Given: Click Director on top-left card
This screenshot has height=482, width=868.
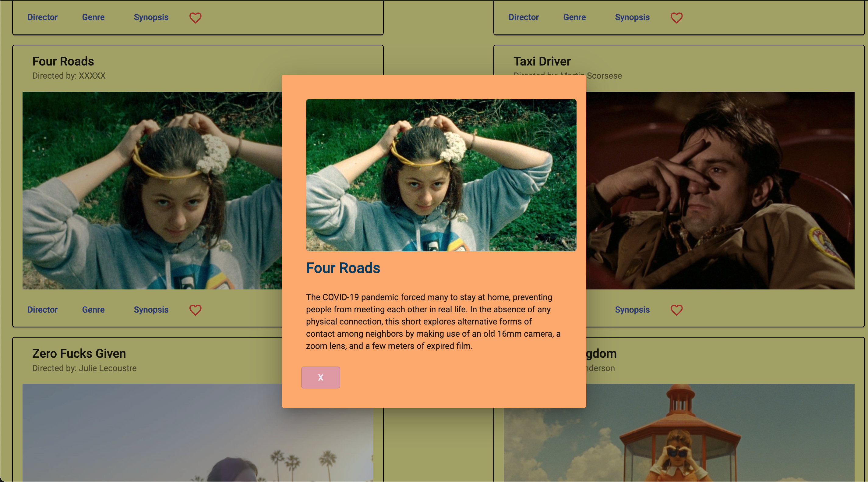Looking at the screenshot, I should (x=42, y=17).
